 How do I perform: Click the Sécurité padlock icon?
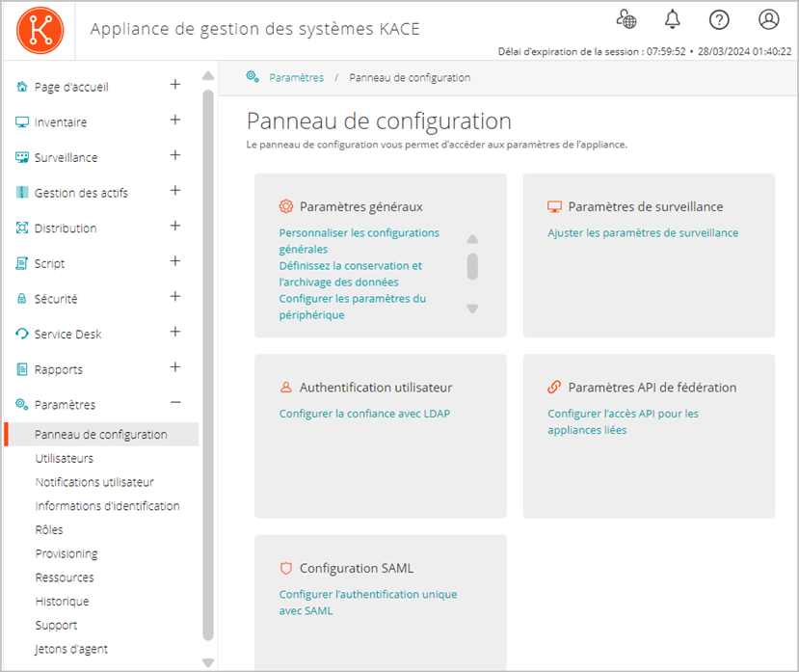coord(22,299)
